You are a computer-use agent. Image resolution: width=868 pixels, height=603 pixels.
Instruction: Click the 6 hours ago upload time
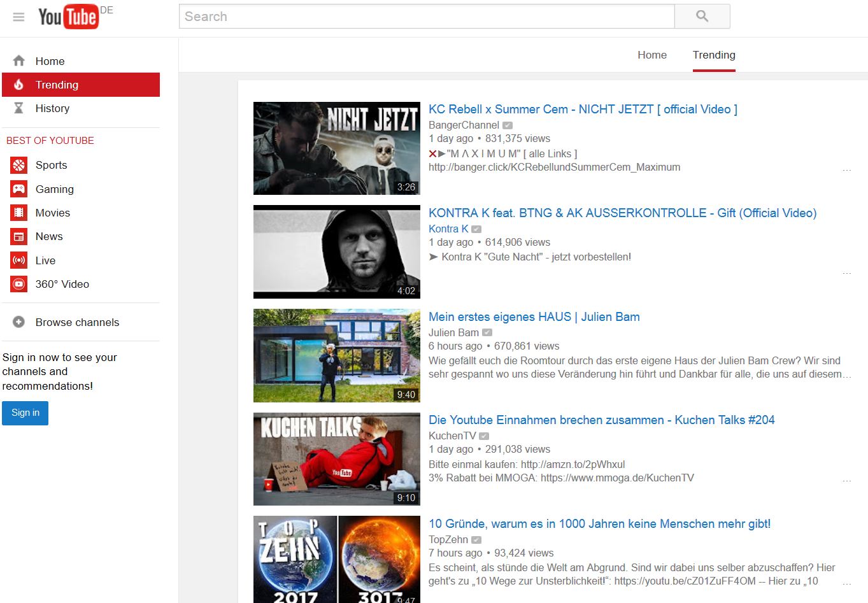(x=455, y=346)
